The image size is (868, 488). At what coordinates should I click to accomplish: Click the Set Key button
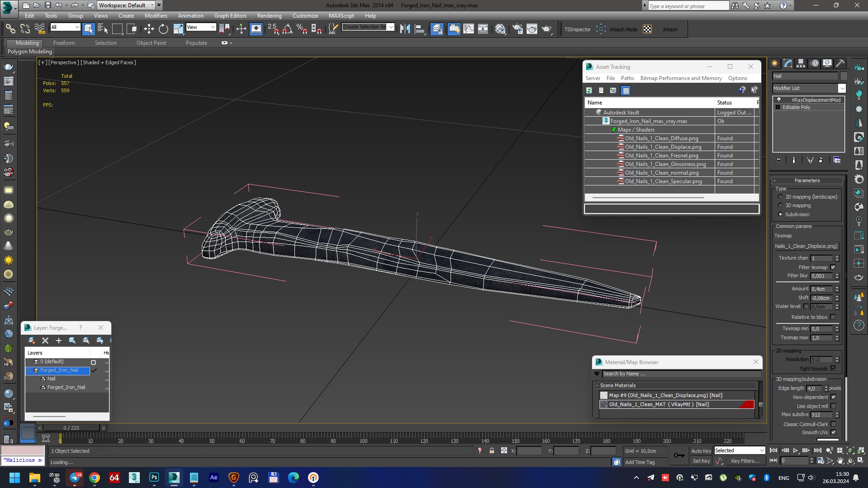(x=701, y=461)
